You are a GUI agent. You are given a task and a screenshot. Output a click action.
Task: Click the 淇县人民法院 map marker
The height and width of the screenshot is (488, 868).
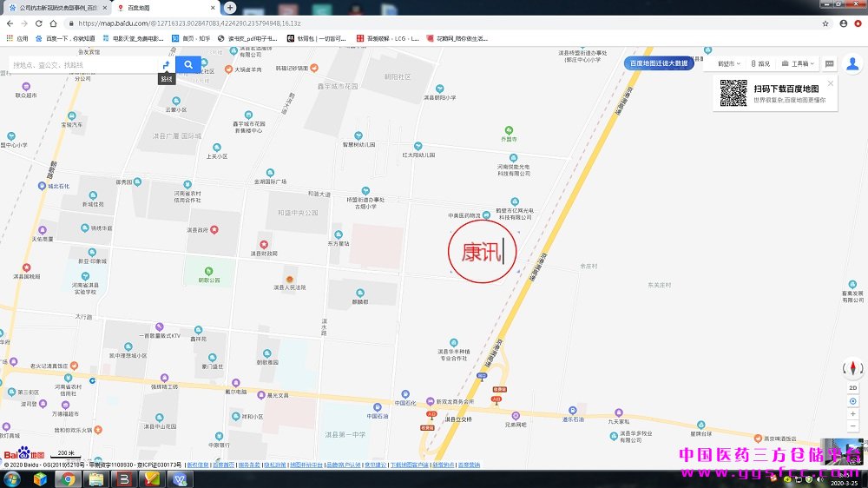coord(290,279)
